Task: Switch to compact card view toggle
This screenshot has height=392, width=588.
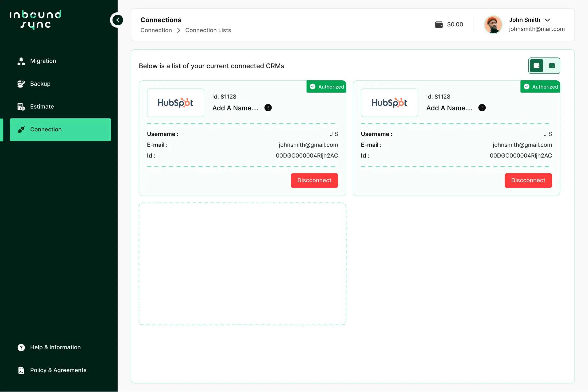Action: (552, 66)
